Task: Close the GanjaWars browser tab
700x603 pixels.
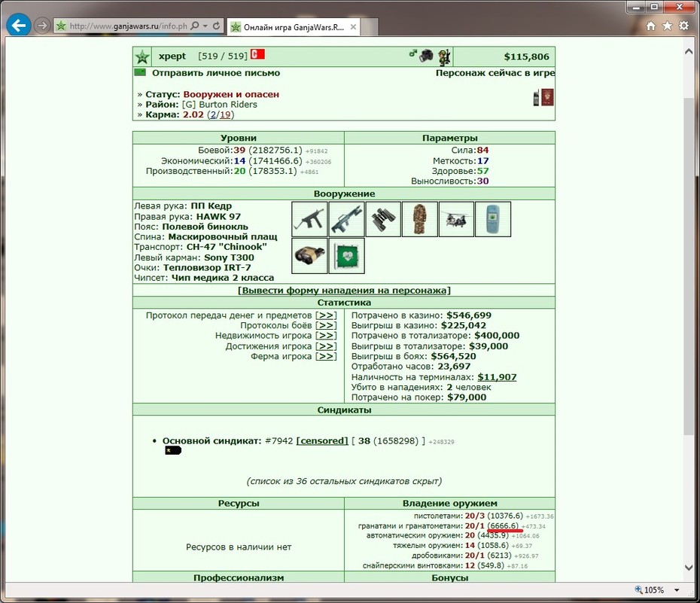Action: (x=353, y=27)
